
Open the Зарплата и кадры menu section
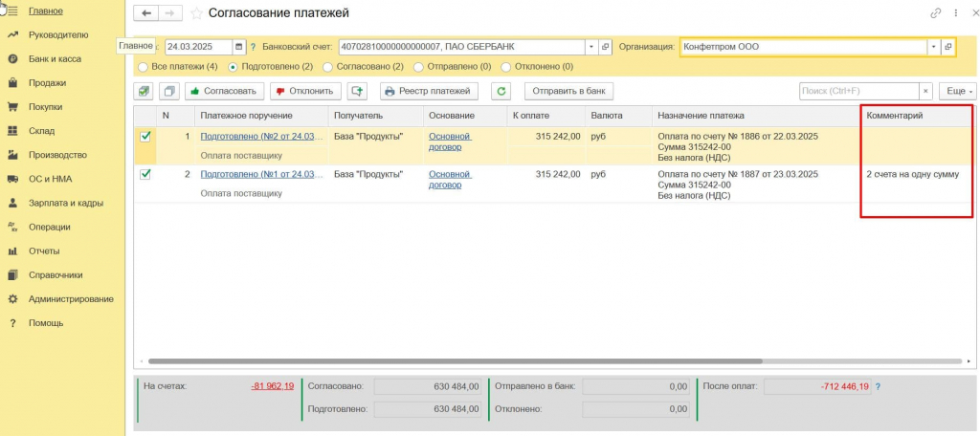click(66, 203)
